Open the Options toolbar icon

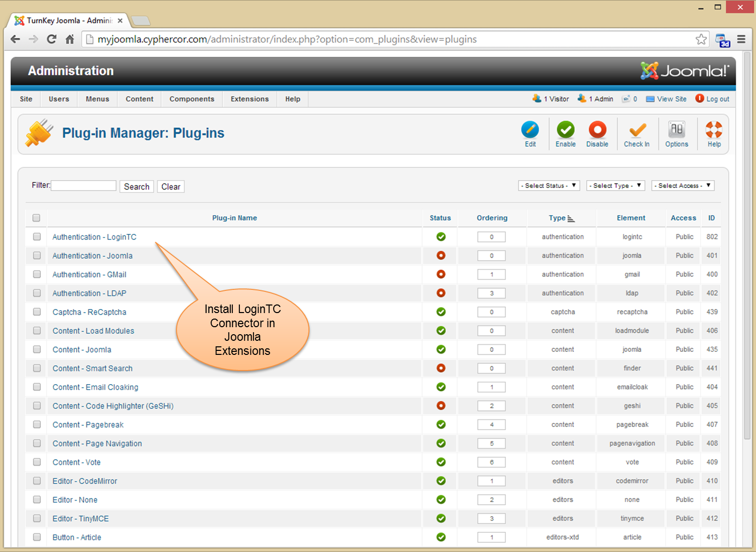pos(676,131)
